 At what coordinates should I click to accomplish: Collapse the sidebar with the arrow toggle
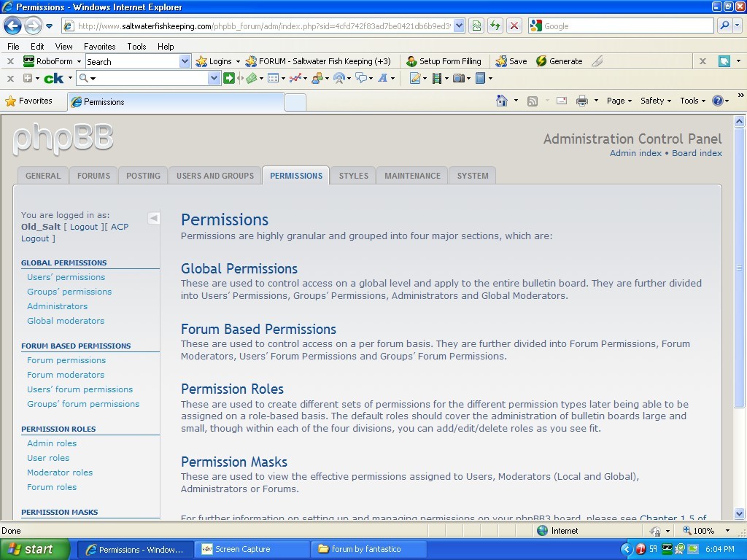coord(153,217)
